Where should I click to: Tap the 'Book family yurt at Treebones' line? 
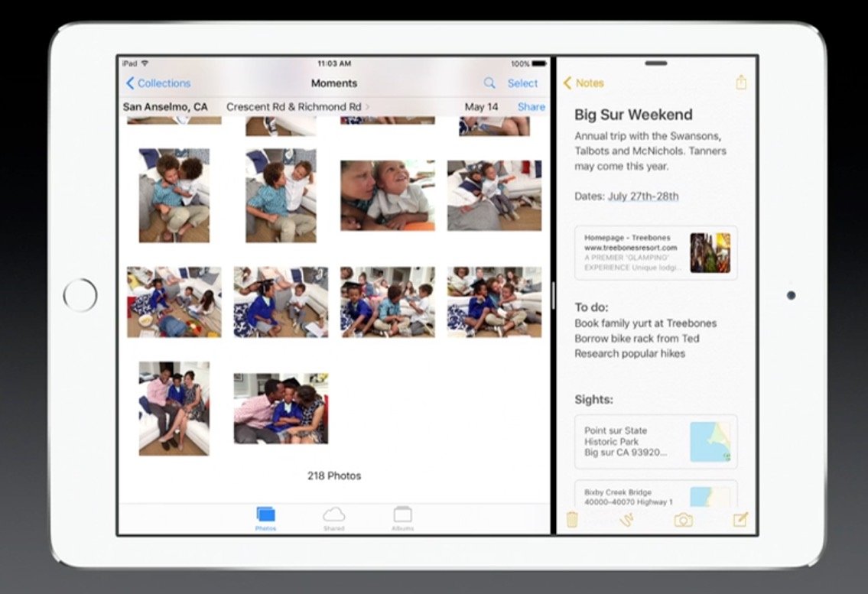coord(645,323)
